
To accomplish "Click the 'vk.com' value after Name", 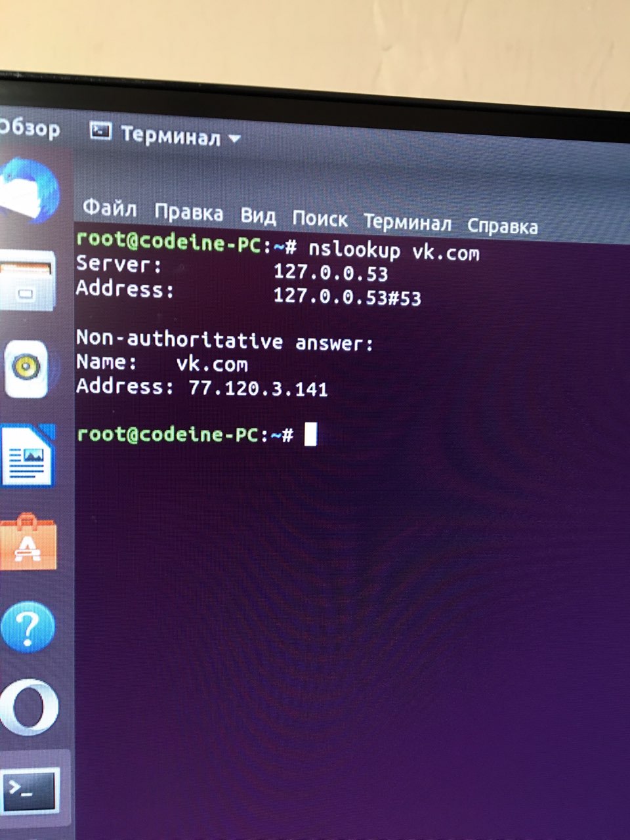I will 212,364.
